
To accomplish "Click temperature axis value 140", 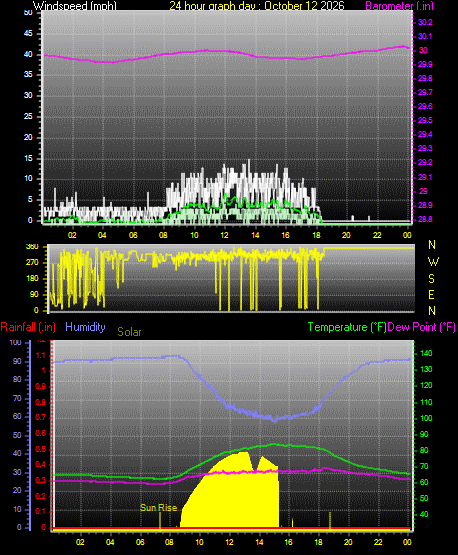I will [426, 353].
